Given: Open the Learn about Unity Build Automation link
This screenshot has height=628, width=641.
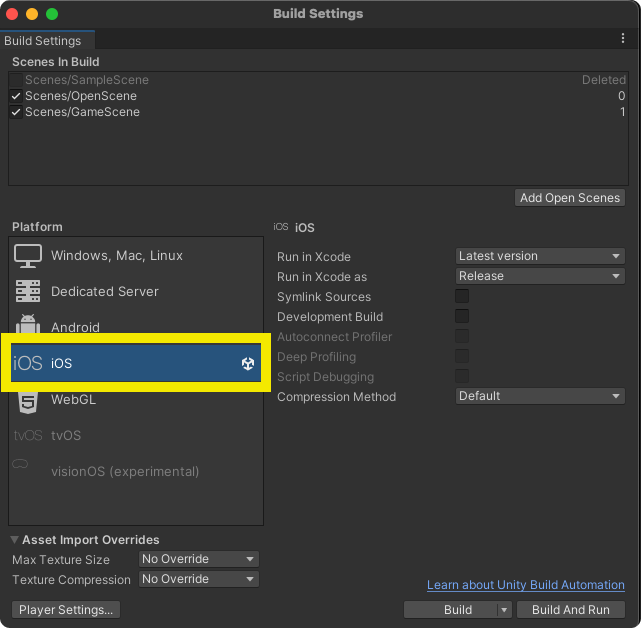Looking at the screenshot, I should coord(525,585).
